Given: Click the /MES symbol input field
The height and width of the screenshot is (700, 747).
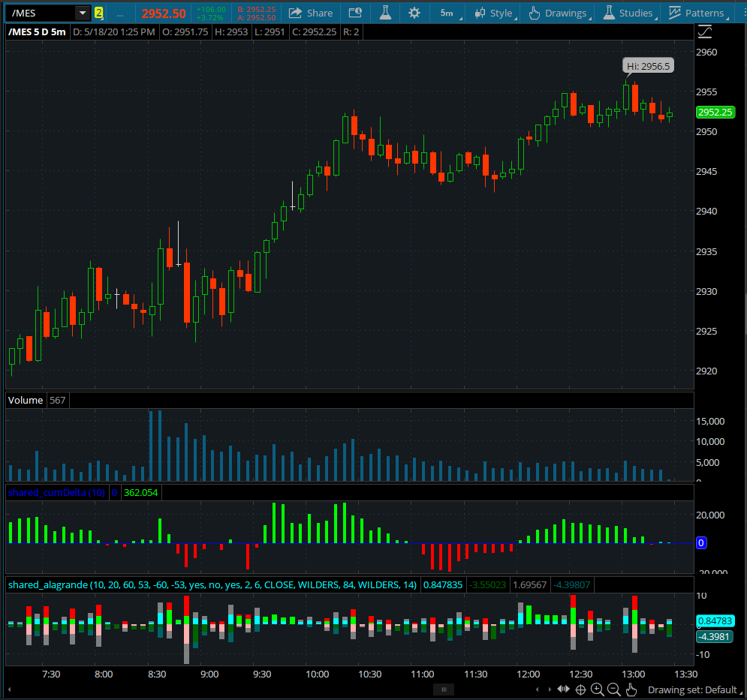Looking at the screenshot, I should [x=41, y=13].
